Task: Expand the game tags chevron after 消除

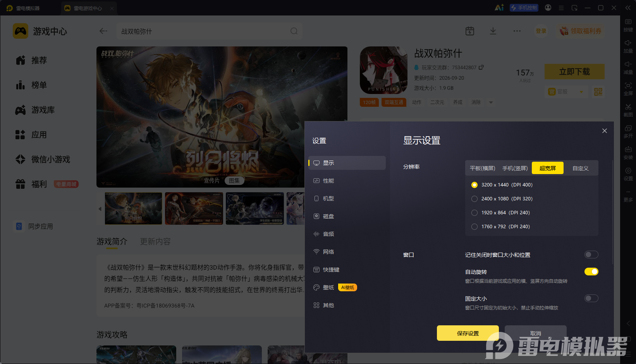Action: [491, 103]
